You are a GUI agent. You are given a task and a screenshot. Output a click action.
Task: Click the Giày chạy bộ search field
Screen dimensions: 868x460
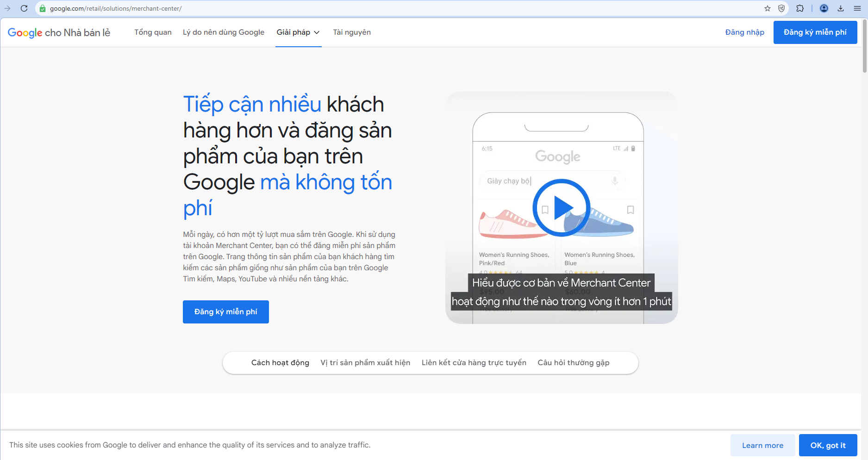[552, 181]
